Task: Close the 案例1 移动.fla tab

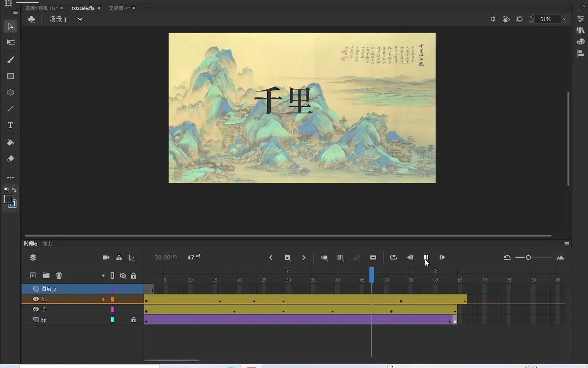Action: coord(62,8)
